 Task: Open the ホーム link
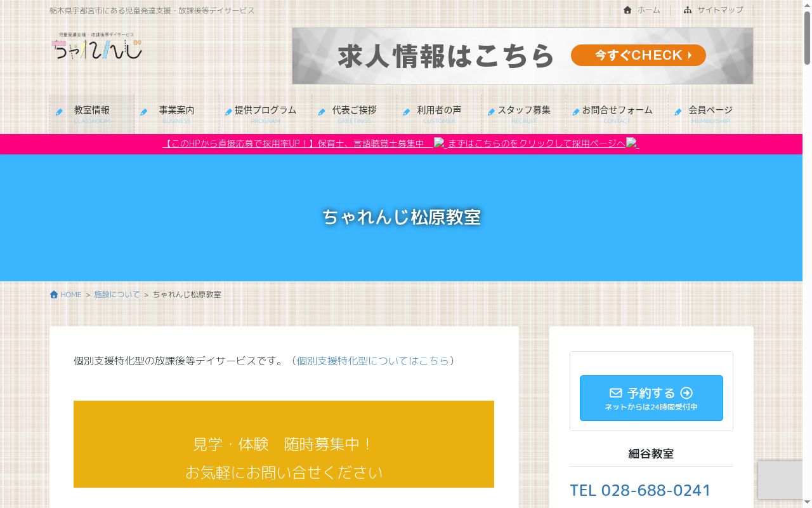tap(648, 10)
